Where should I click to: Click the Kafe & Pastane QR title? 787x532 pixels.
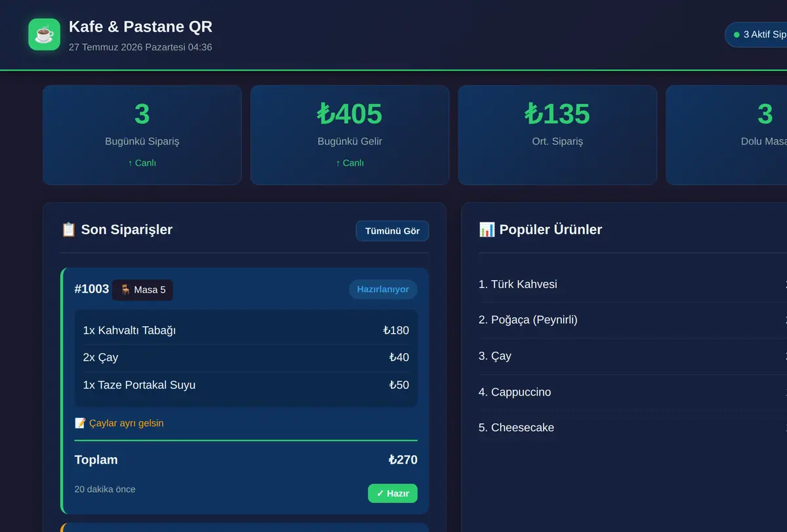point(140,27)
